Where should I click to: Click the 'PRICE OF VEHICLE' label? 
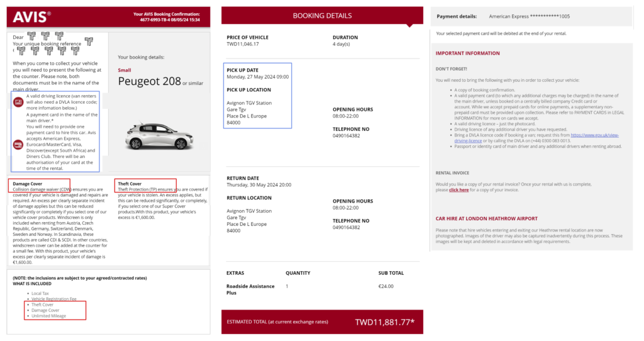pos(248,37)
